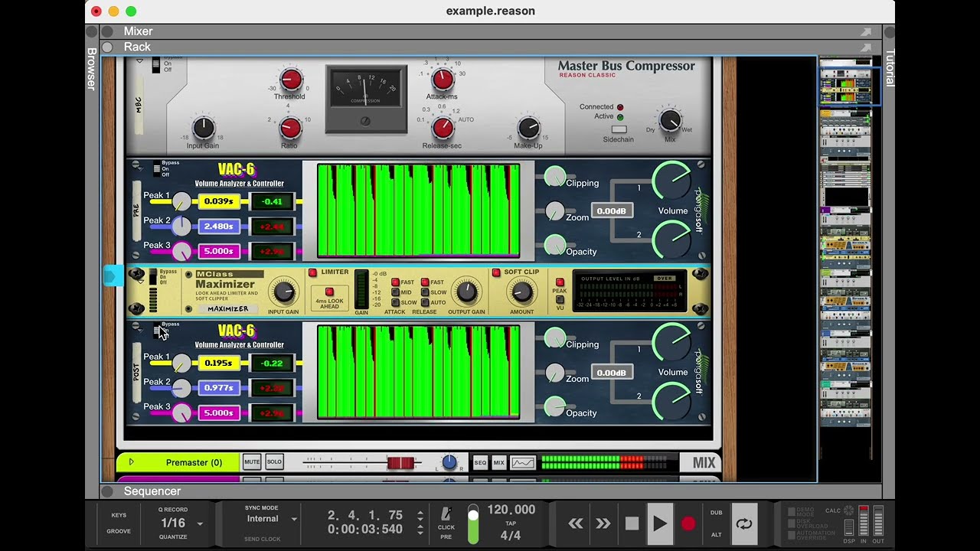Click the compressor Make-Up knob

click(x=528, y=128)
